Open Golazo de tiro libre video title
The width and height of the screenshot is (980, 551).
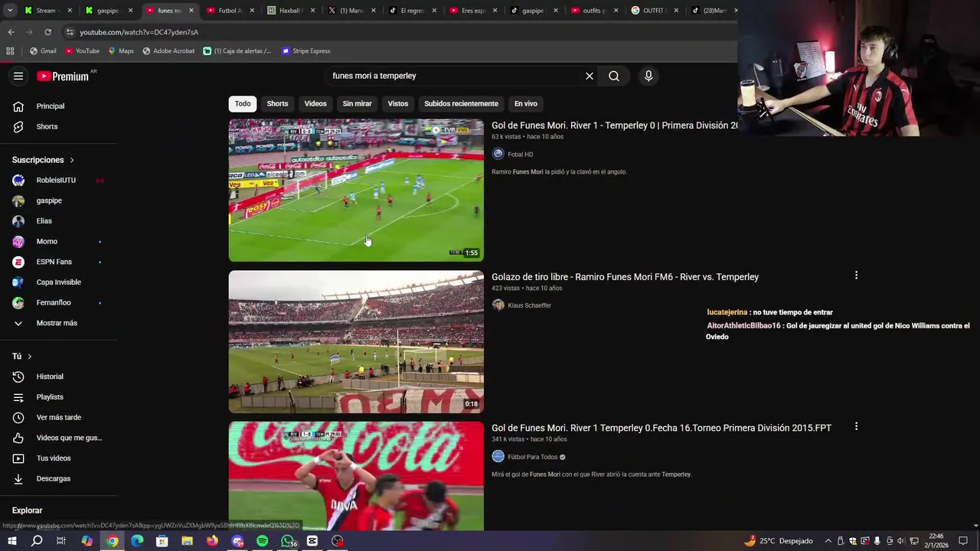pos(625,277)
